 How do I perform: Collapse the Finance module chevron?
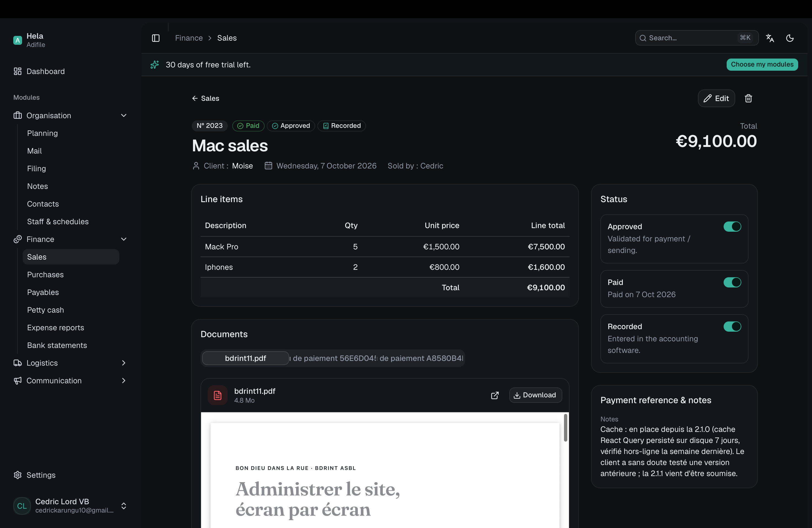pos(124,239)
